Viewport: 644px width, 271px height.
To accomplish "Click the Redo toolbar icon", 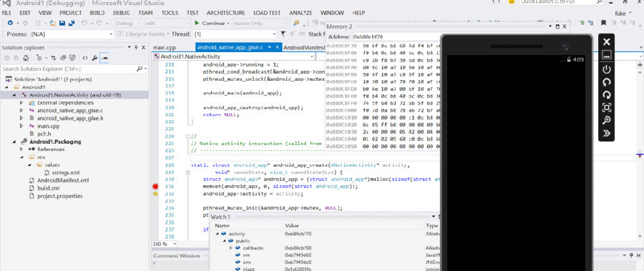I will 99,24.
